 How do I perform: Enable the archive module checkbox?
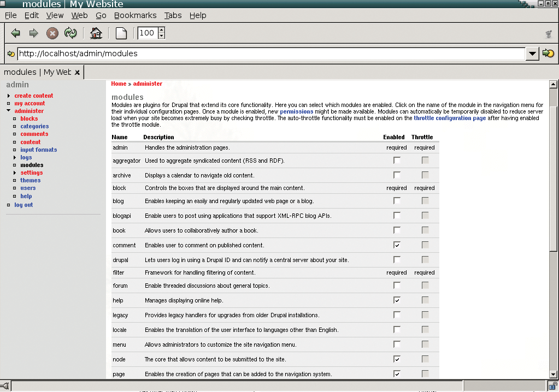tap(397, 175)
